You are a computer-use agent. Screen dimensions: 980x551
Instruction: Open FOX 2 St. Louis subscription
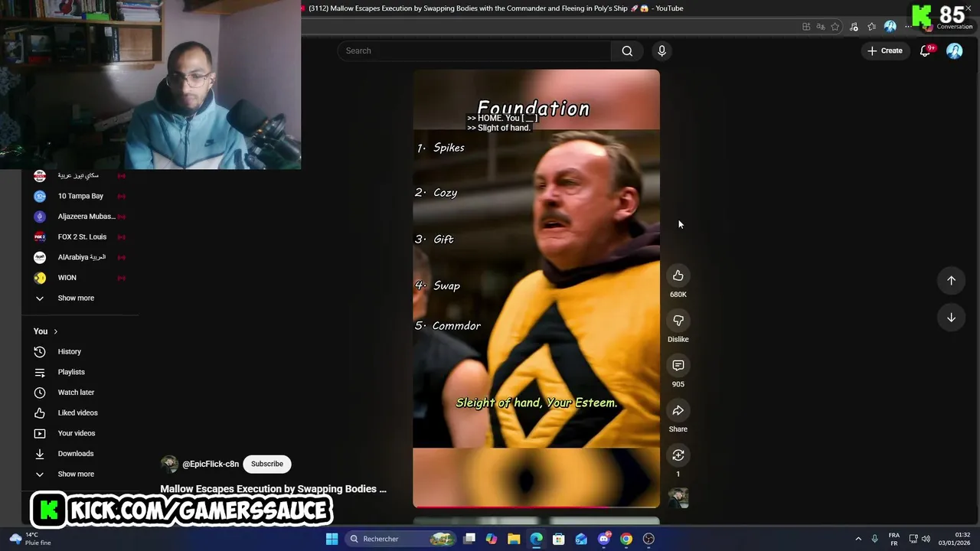[x=80, y=236]
